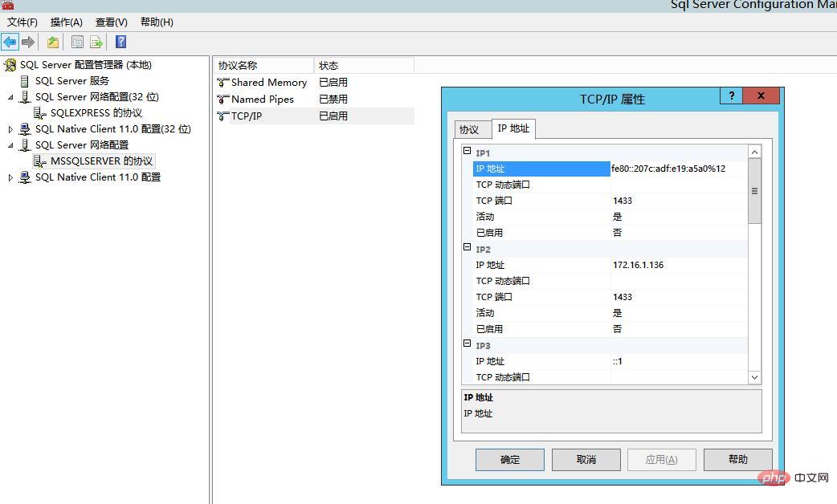
Task: Click the Back arrow toolbar icon
Action: click(10, 42)
